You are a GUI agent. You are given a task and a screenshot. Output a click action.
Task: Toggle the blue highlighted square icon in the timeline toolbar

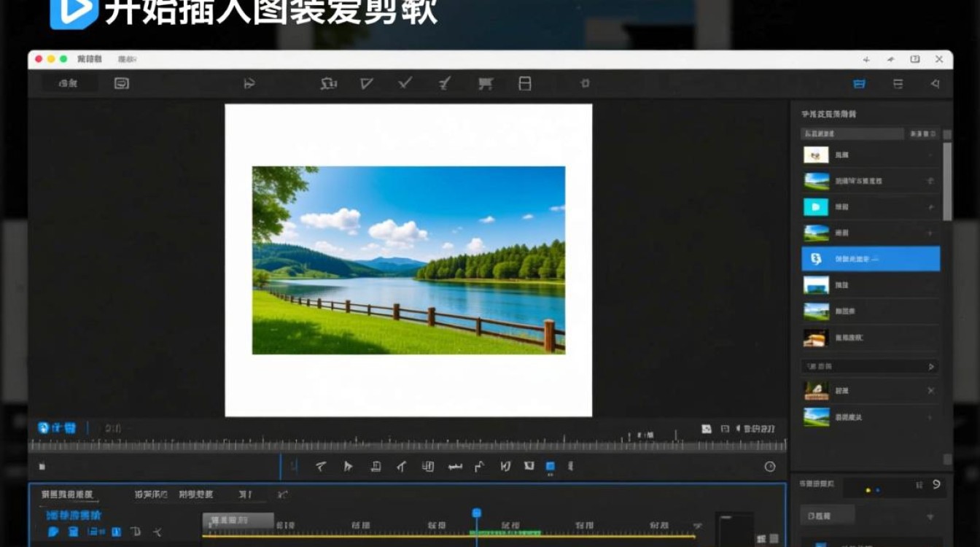(x=549, y=467)
